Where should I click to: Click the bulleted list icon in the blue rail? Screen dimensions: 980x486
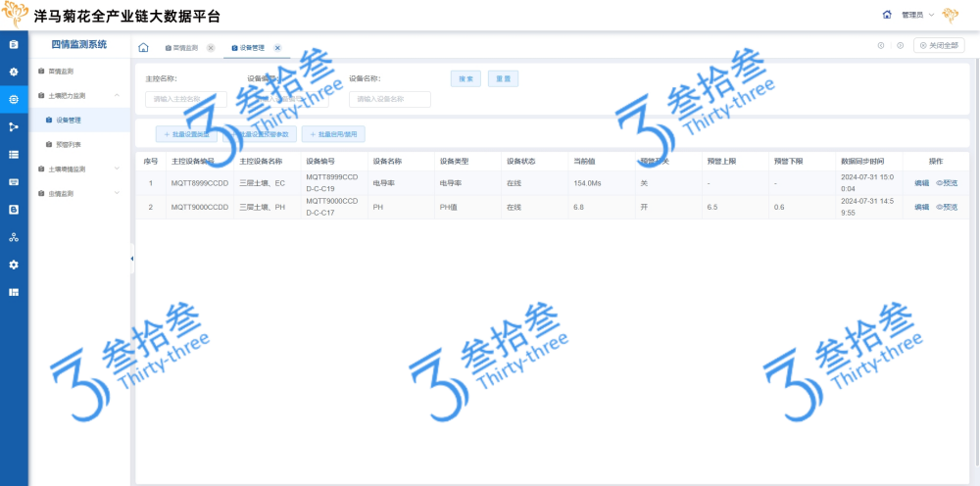click(x=14, y=154)
